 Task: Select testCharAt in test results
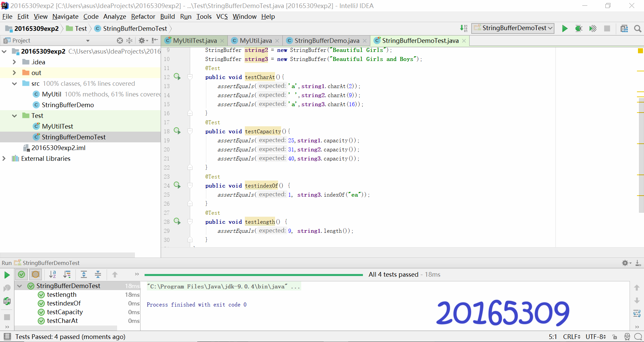pos(62,321)
